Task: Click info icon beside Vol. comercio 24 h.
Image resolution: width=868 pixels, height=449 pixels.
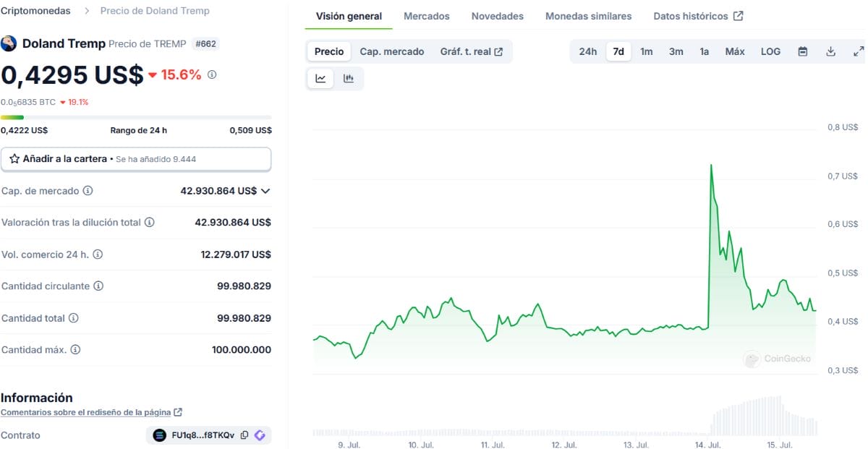Action: click(98, 255)
